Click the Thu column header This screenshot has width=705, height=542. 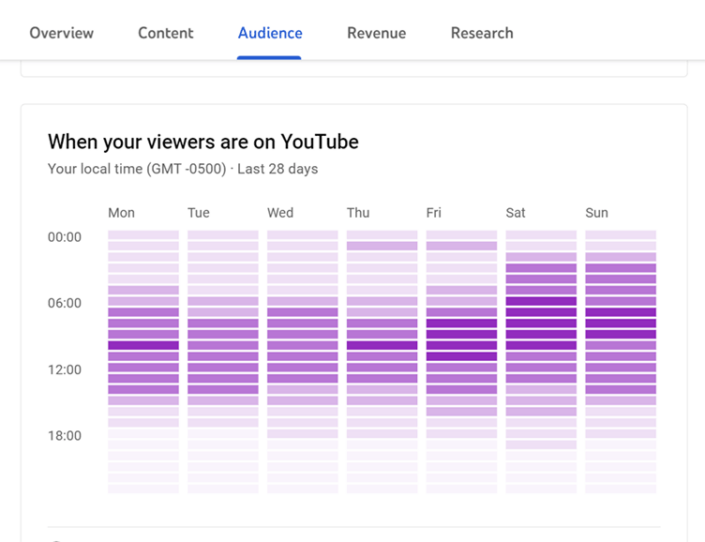(x=358, y=213)
